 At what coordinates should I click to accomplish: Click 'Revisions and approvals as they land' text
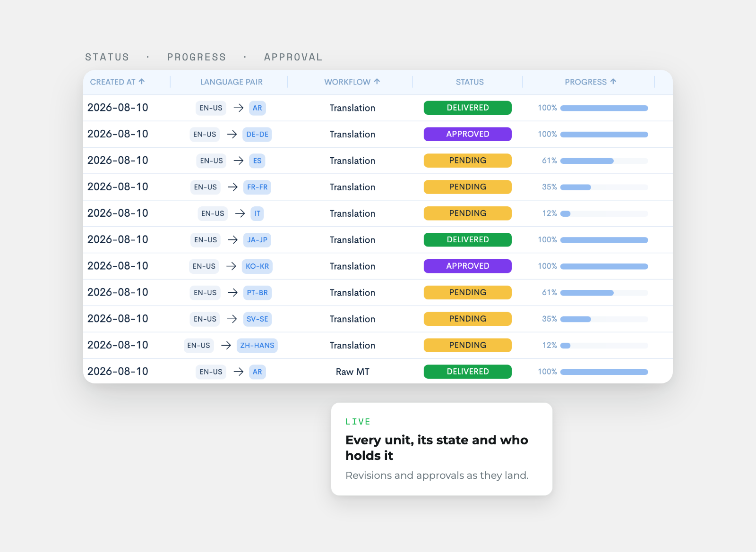pyautogui.click(x=437, y=476)
